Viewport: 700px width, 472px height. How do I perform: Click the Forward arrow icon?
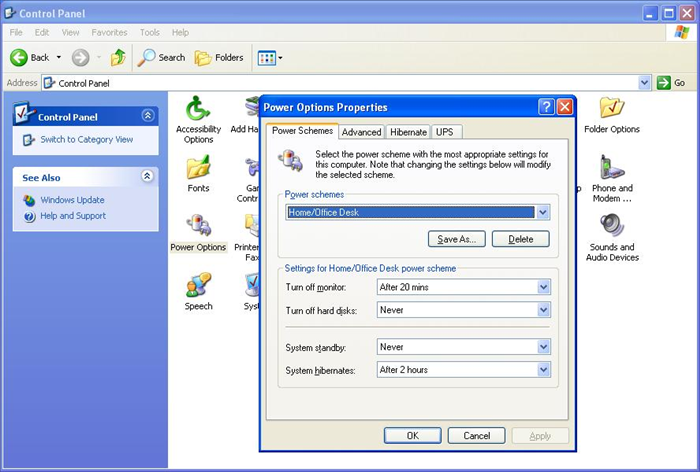[80, 58]
